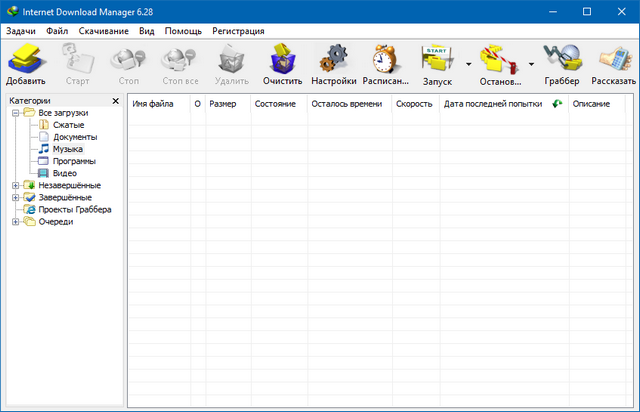Image resolution: width=640 pixels, height=412 pixels.
Task: Collapse the Все загрузки tree node
Action: pyautogui.click(x=16, y=113)
